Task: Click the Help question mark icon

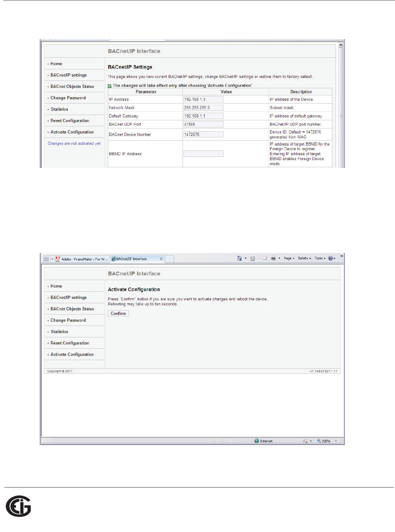Action: click(331, 258)
